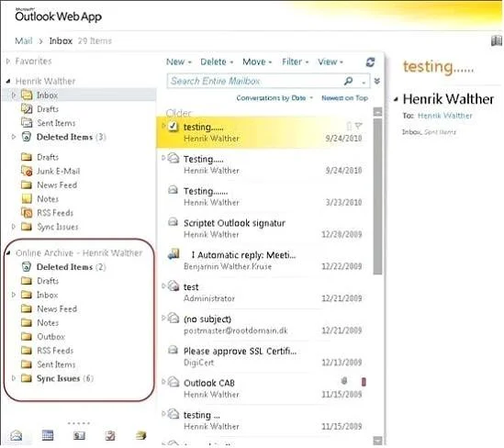Click envelope icon of (no subject) message

pos(174,318)
